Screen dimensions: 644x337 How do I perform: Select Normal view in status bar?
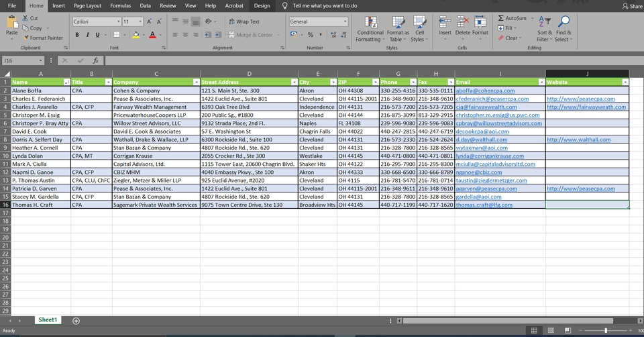point(534,330)
